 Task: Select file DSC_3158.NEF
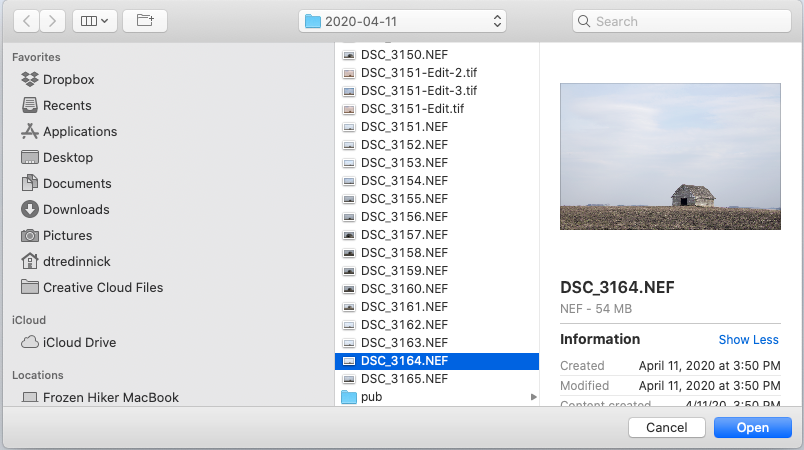[437, 253]
